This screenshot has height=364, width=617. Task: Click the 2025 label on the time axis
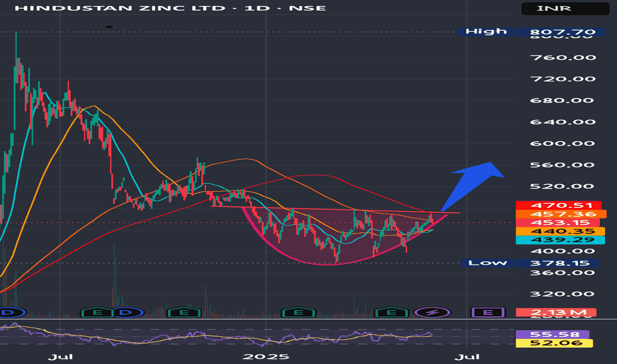266,357
